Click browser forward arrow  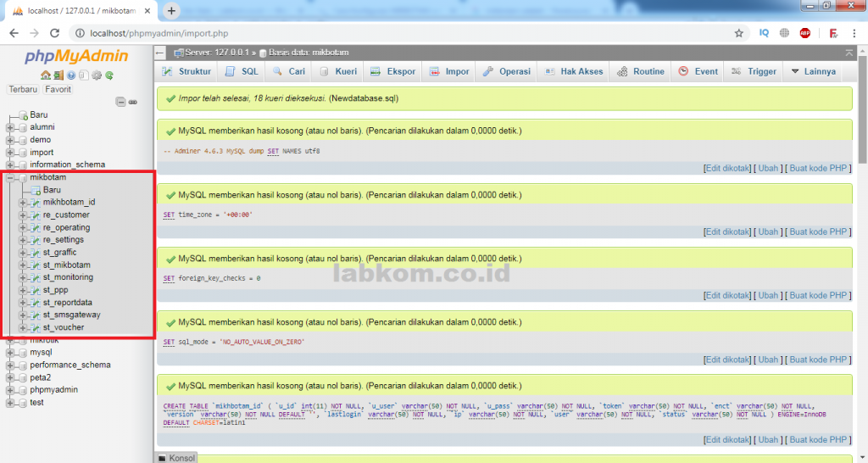[x=34, y=33]
